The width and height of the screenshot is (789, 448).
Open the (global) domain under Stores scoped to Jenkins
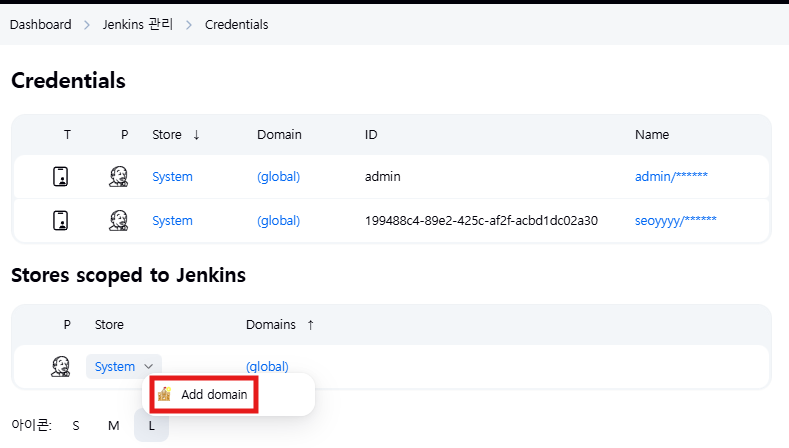(267, 366)
